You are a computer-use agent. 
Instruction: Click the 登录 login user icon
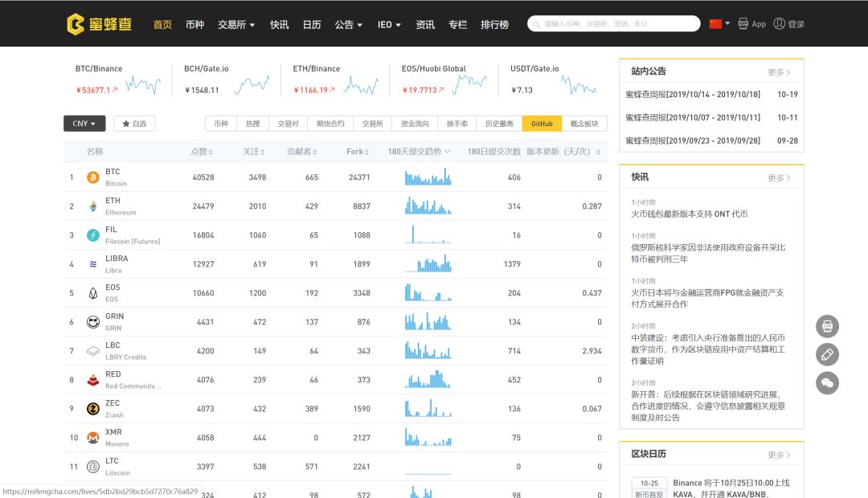click(x=780, y=24)
